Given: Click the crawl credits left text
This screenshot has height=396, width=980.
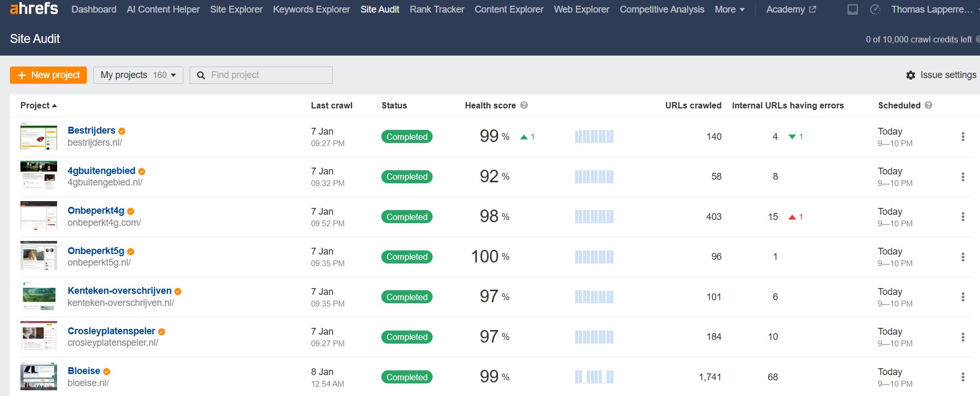Looking at the screenshot, I should click(x=919, y=39).
